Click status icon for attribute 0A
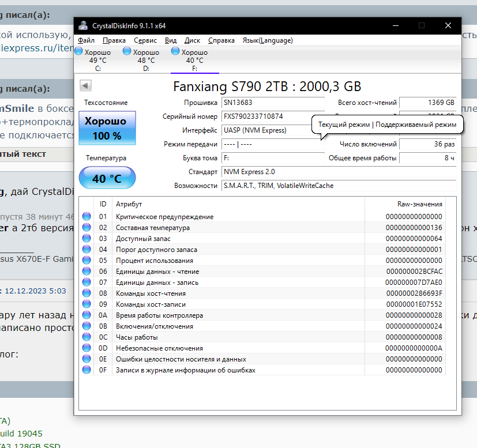477x448 pixels. 87,315
